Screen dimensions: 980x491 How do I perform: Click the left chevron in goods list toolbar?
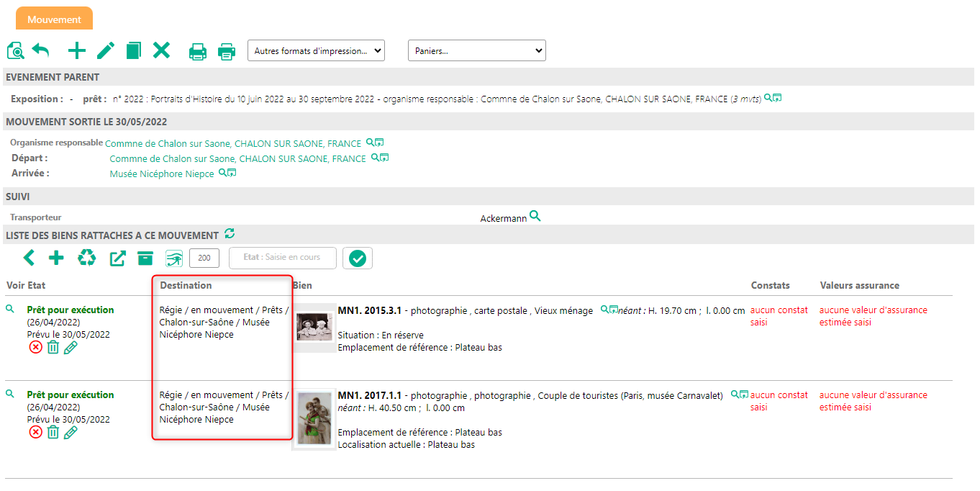tap(29, 258)
